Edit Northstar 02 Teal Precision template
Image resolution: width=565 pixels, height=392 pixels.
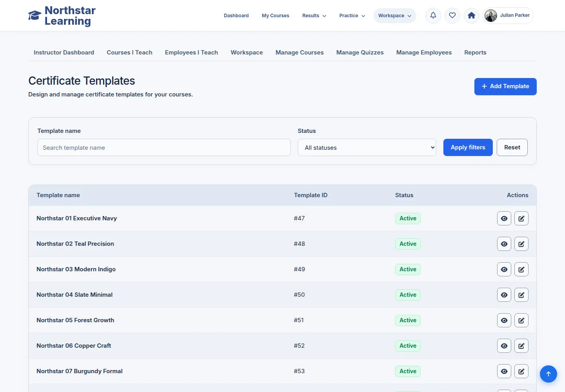(521, 244)
